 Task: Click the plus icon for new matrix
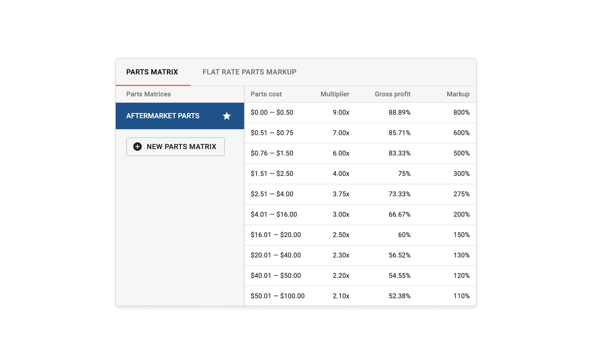137,147
